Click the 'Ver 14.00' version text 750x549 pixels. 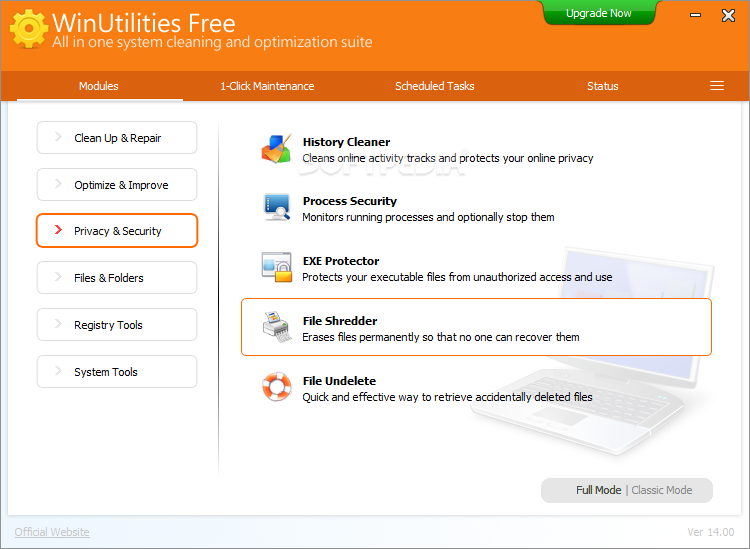[x=711, y=532]
